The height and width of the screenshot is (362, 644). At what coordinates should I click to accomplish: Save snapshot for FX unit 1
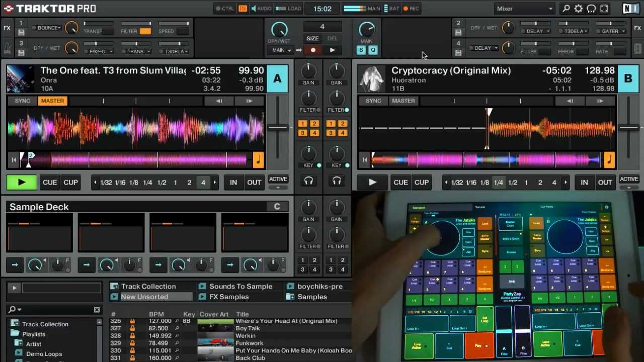click(21, 32)
